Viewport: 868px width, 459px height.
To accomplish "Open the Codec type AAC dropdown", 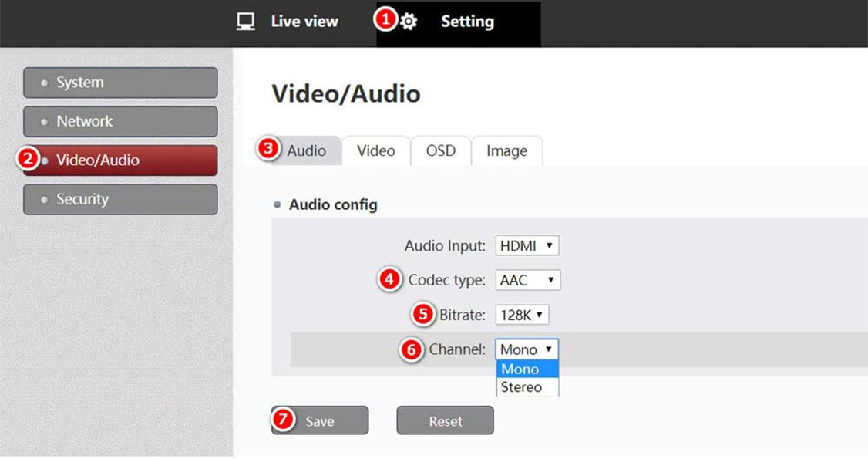I will pyautogui.click(x=527, y=280).
